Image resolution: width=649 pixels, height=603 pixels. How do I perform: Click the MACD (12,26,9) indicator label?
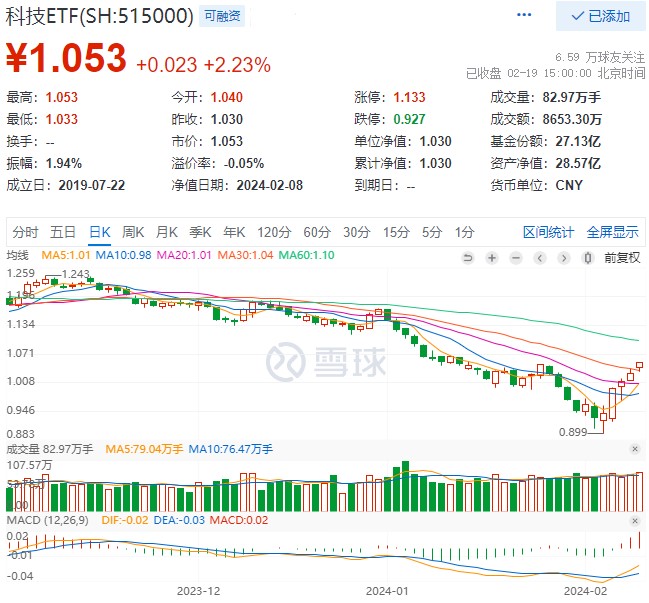click(x=47, y=521)
